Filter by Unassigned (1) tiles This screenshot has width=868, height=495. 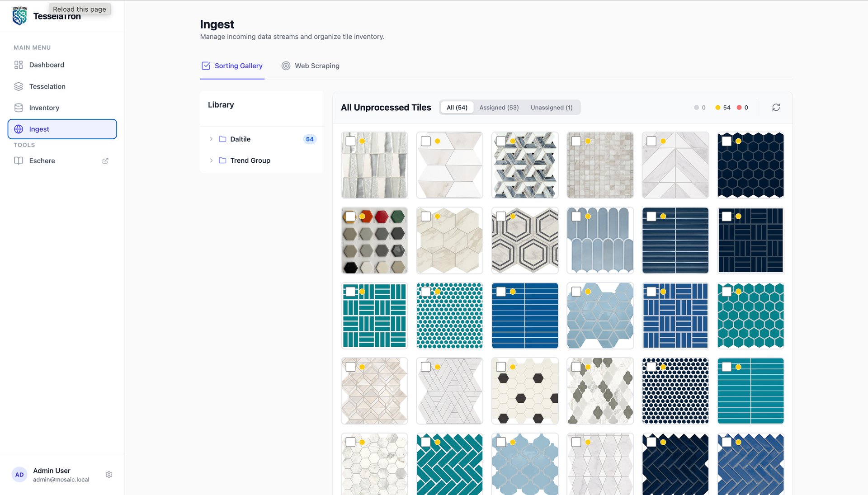point(552,108)
